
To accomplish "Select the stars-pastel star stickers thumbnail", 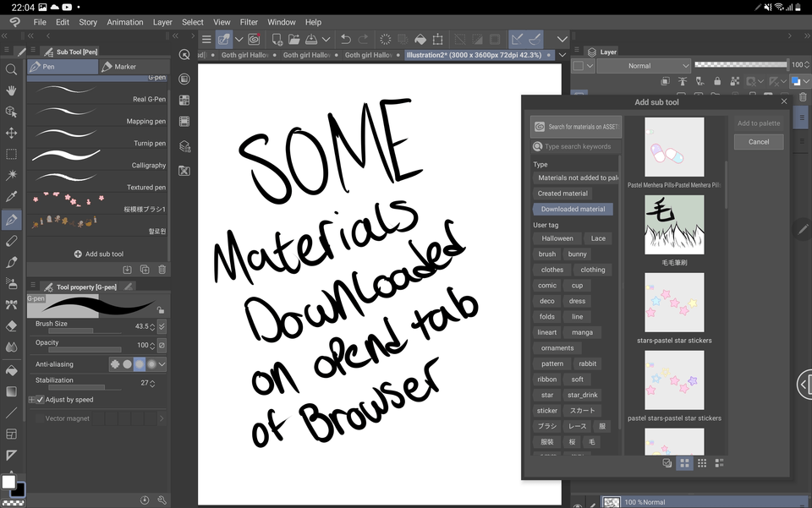I will tap(674, 303).
